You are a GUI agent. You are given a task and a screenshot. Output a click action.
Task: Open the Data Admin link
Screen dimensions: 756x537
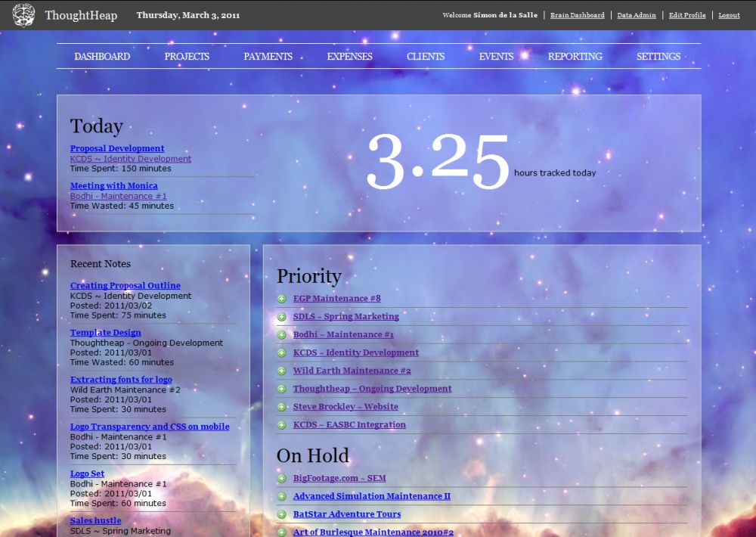pyautogui.click(x=637, y=15)
